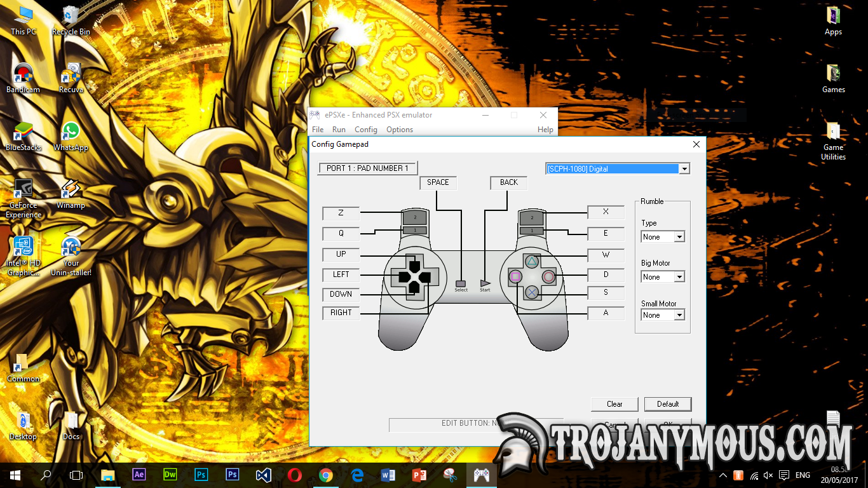868x488 pixels.
Task: Open the Options menu
Action: [x=399, y=130]
